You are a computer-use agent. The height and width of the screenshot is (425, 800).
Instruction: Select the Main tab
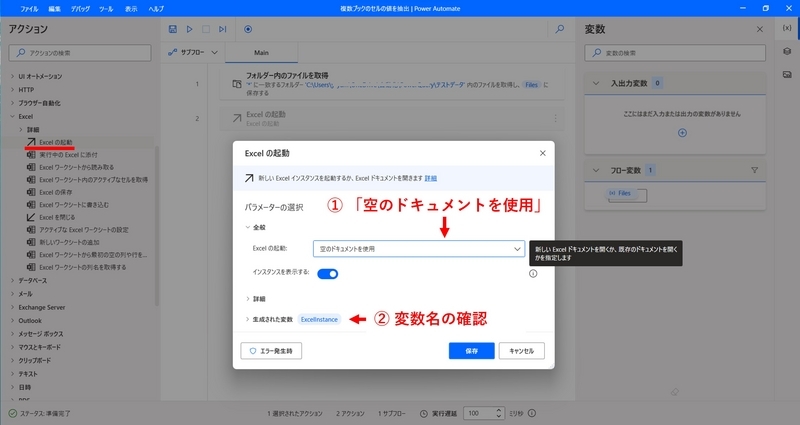(261, 53)
